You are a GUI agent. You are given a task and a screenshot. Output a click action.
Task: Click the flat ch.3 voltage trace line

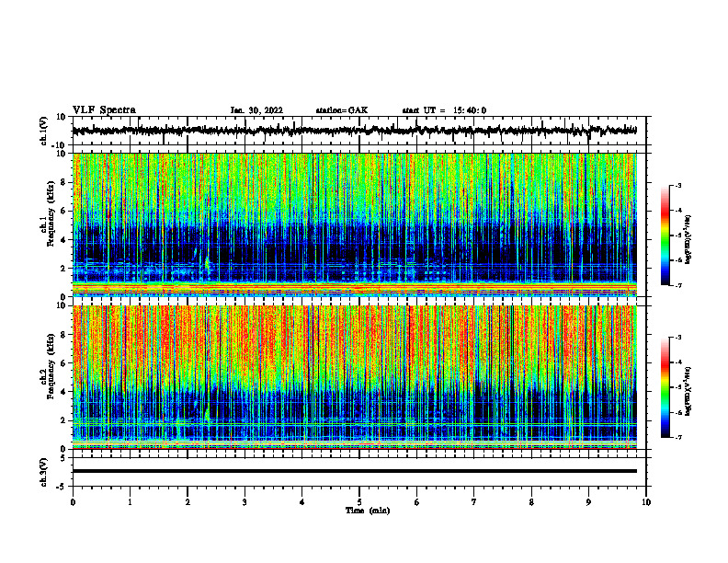click(x=354, y=471)
